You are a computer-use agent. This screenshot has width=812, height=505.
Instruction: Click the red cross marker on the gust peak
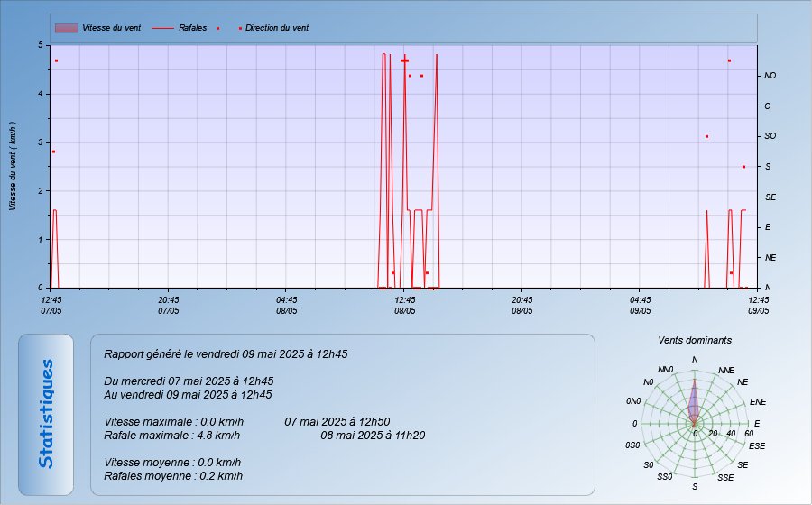click(404, 60)
